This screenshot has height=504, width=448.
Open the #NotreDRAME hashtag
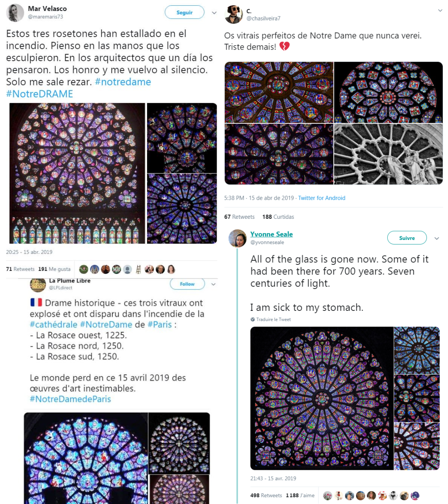click(x=40, y=94)
